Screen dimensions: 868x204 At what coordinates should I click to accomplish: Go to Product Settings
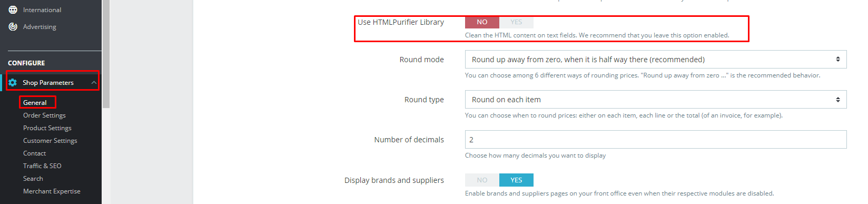click(47, 128)
